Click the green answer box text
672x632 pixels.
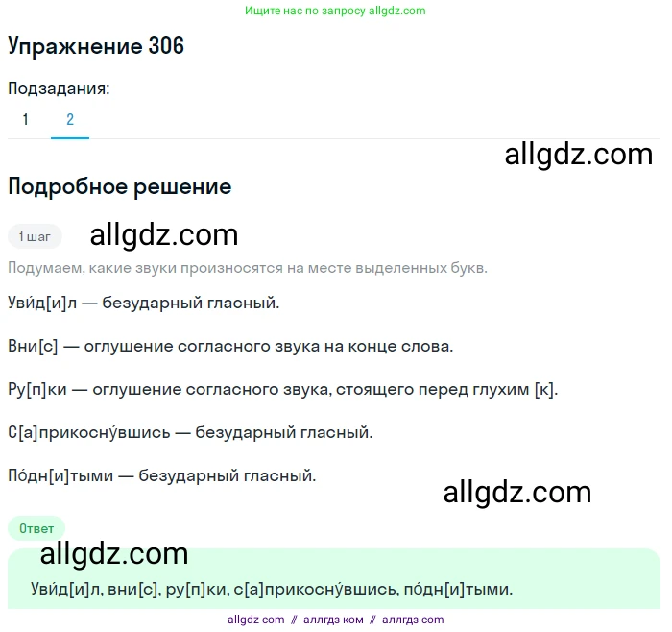(272, 590)
